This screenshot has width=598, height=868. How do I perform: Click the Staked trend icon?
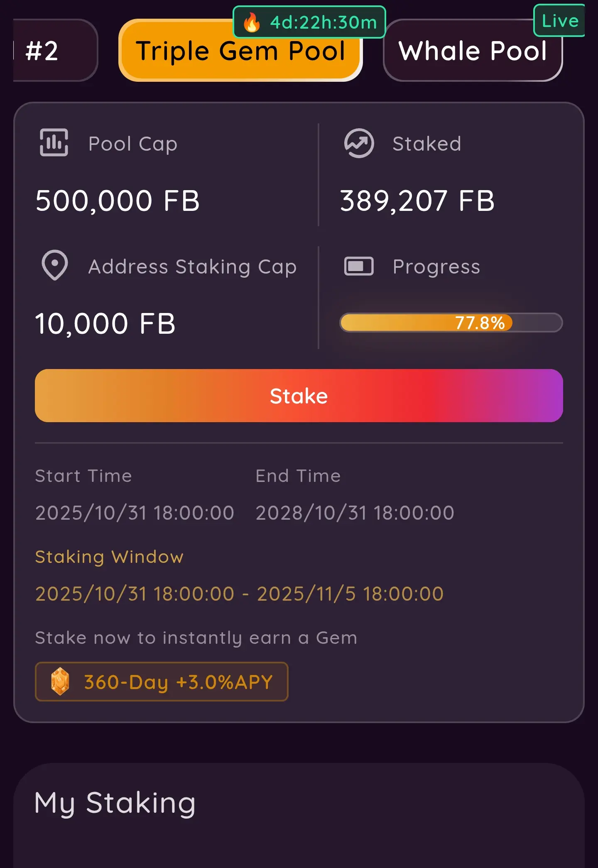tap(359, 143)
